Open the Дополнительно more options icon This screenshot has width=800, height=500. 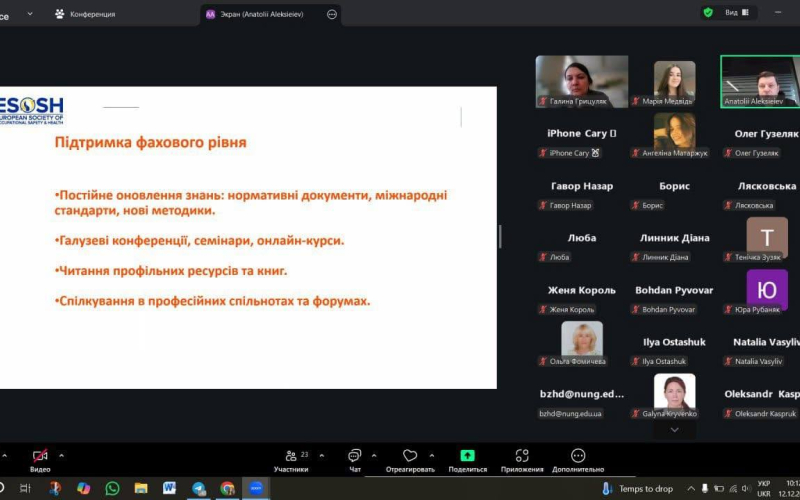577,456
